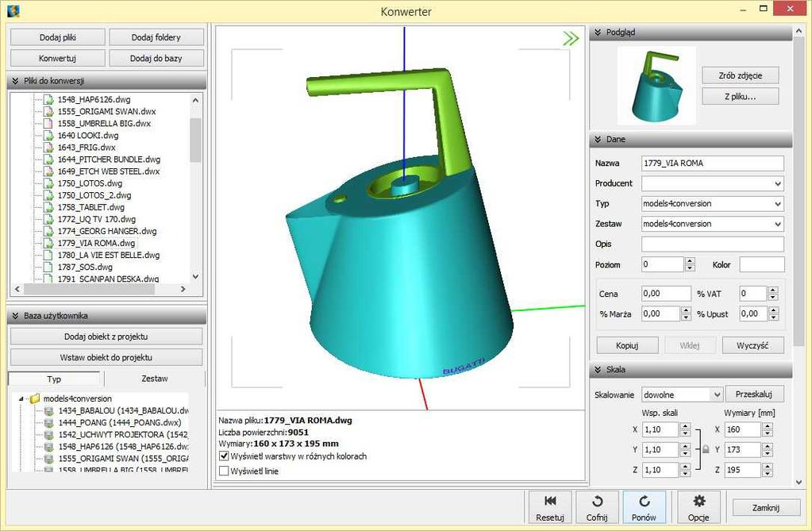
Task: Click the 'Dodaj foldery' button
Action: click(156, 37)
